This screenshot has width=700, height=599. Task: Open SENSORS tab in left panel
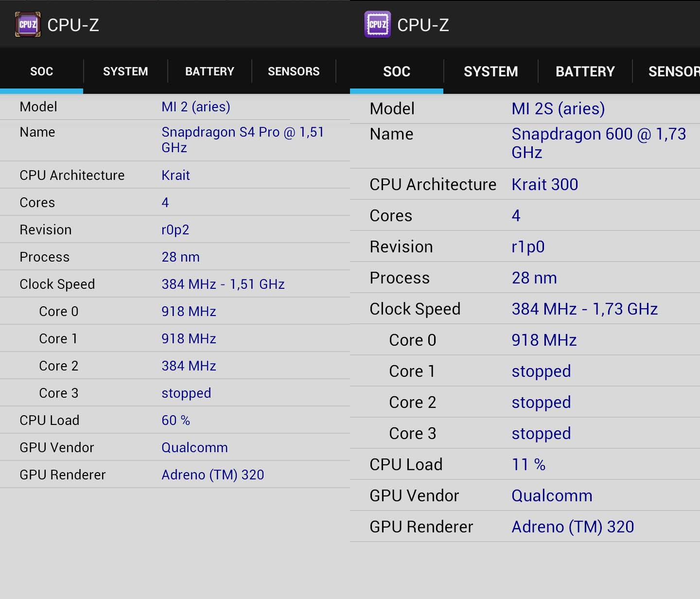(x=294, y=71)
